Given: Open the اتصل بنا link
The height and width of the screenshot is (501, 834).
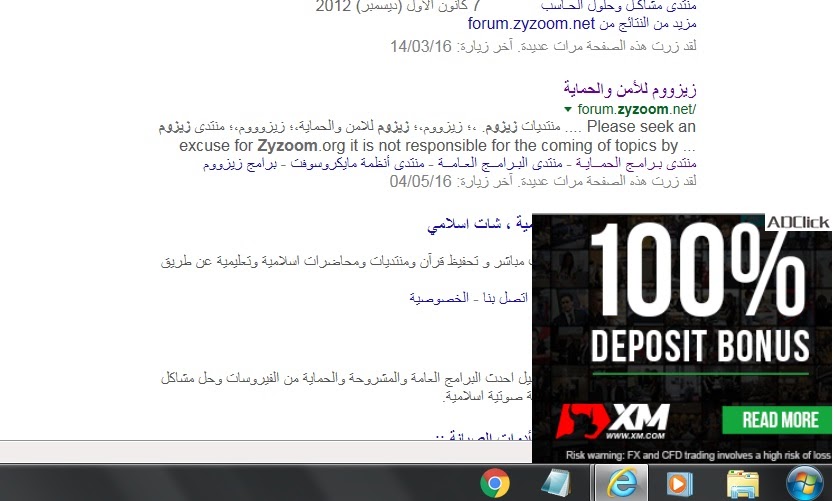Looking at the screenshot, I should point(505,298).
